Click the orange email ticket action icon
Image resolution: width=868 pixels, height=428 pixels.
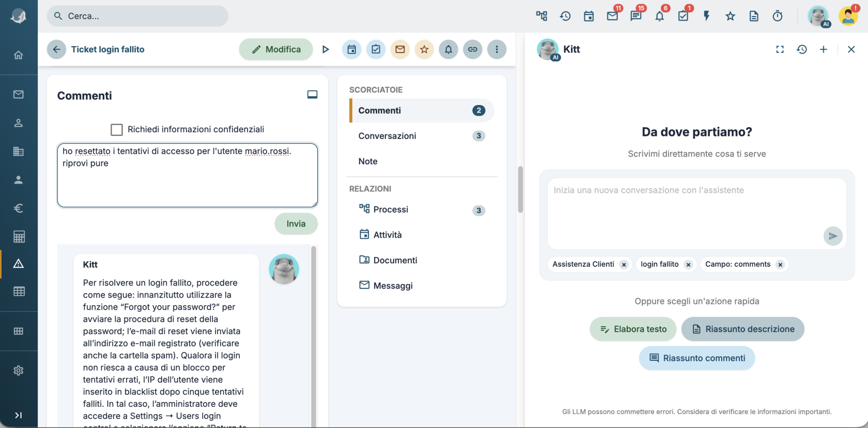click(x=400, y=50)
